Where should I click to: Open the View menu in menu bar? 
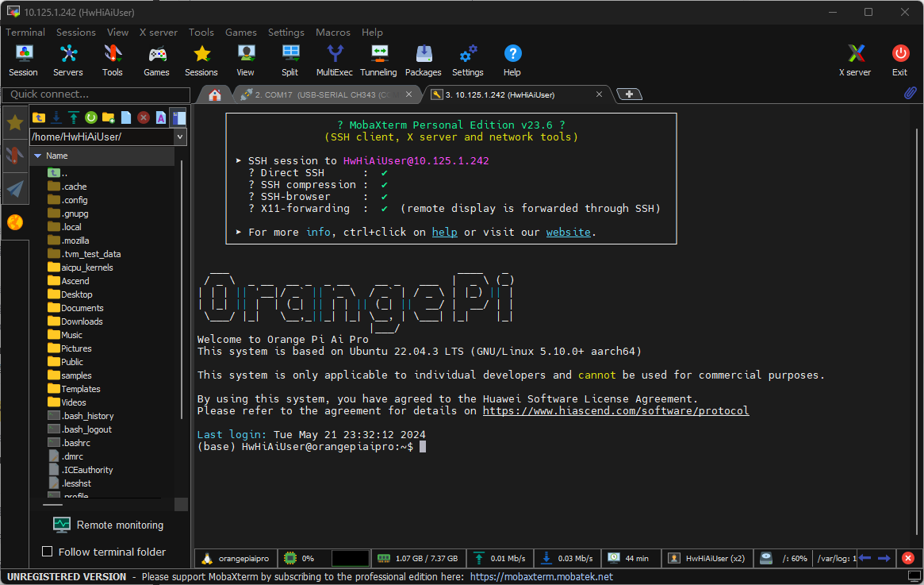tap(117, 33)
